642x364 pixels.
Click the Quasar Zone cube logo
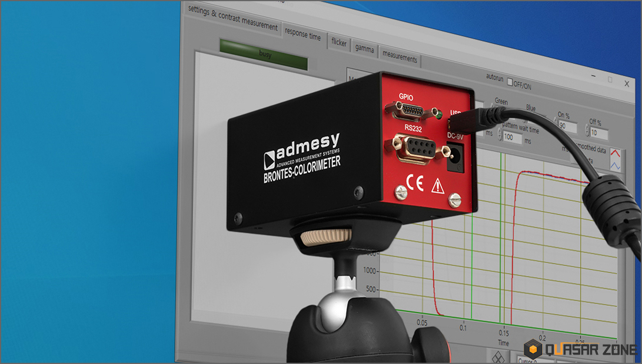pyautogui.click(x=533, y=349)
